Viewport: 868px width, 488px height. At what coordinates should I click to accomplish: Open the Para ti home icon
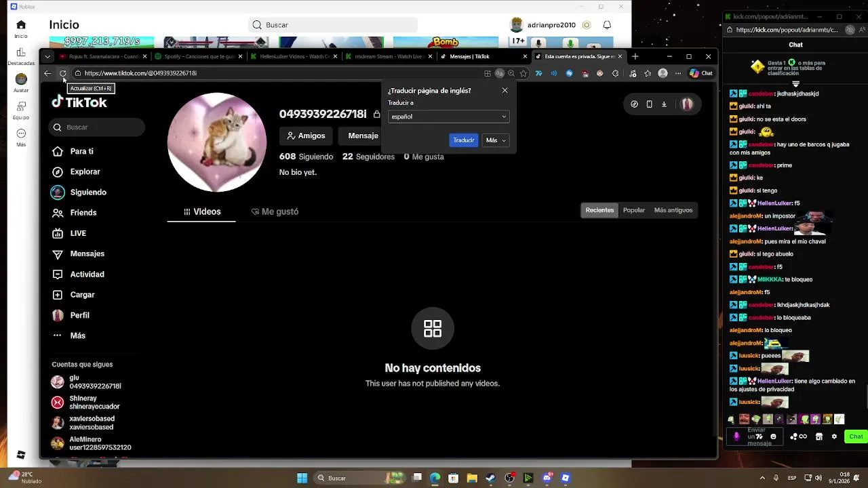tap(58, 151)
